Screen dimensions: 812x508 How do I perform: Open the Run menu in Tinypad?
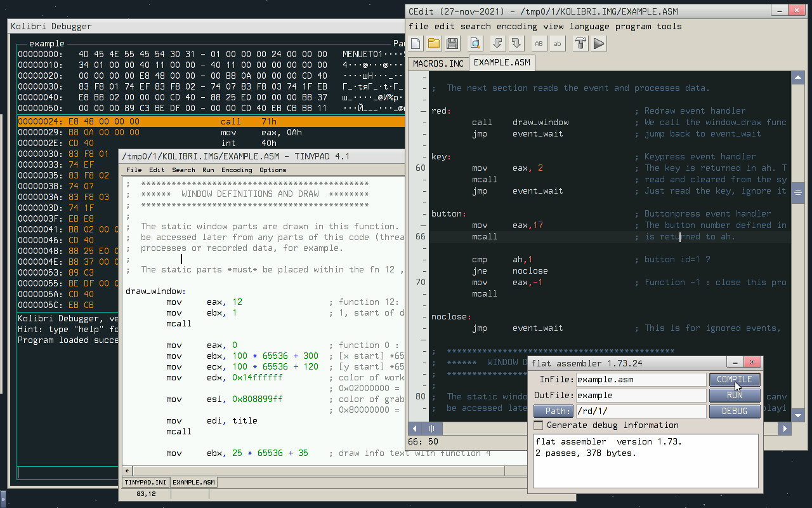[x=208, y=170]
